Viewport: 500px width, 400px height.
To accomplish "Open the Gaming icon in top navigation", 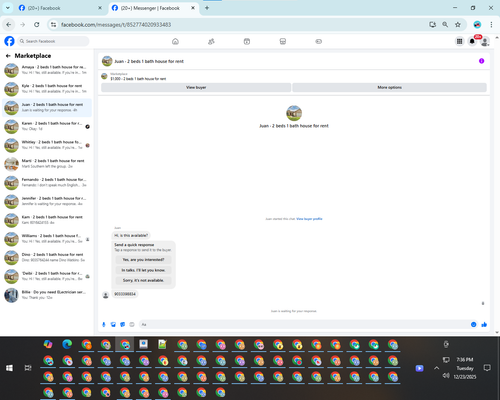I will [x=319, y=41].
